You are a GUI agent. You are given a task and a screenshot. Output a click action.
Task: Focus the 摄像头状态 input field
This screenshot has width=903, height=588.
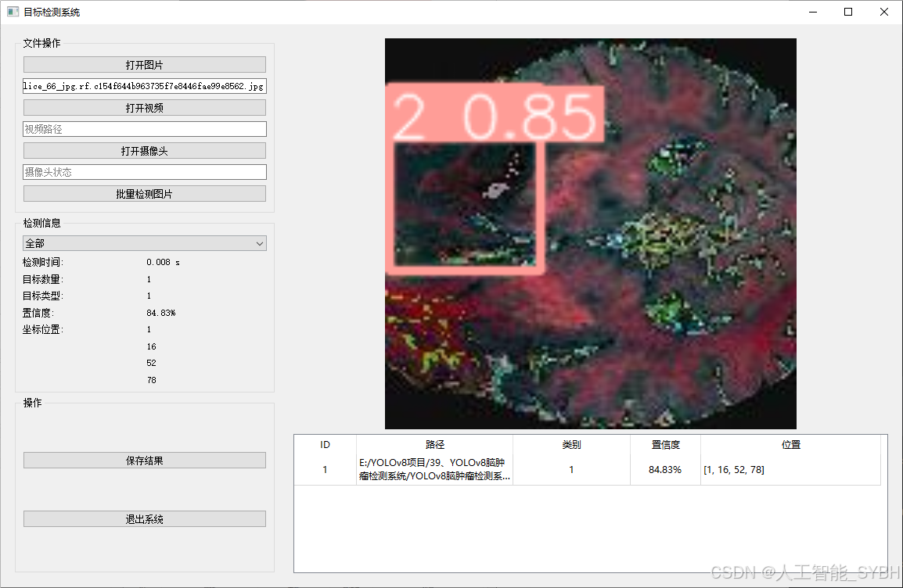click(x=145, y=172)
